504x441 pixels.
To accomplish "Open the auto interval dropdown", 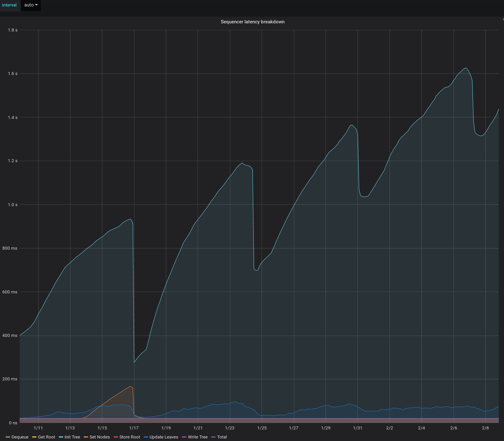I will click(31, 5).
